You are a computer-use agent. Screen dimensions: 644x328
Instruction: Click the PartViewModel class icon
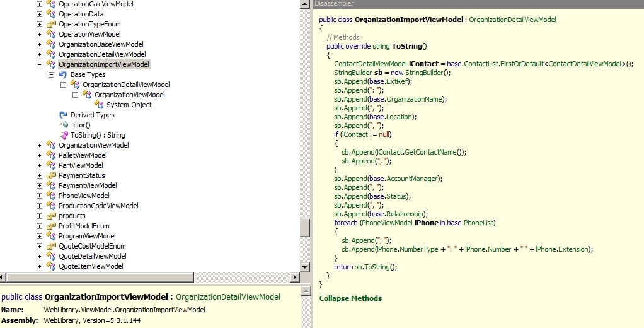pos(51,165)
